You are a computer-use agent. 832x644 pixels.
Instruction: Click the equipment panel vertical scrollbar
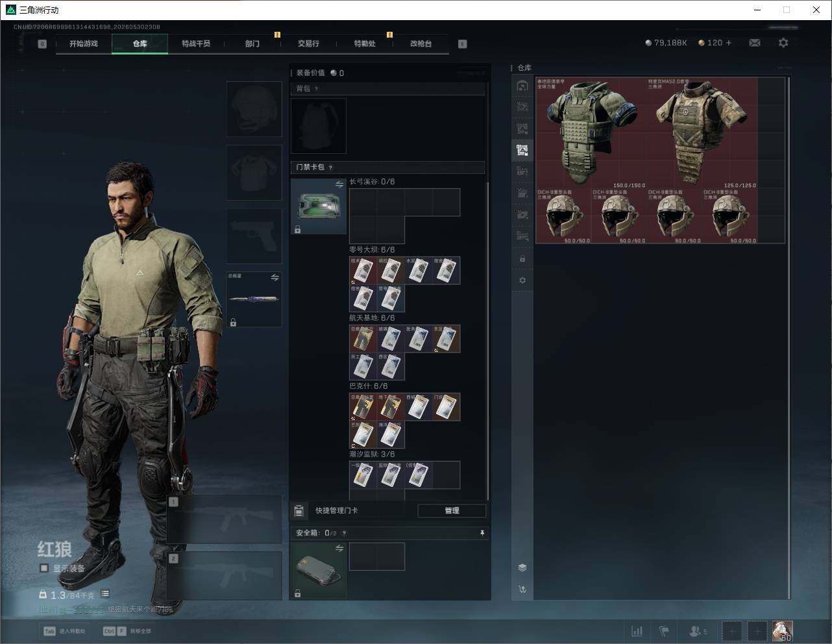click(x=487, y=341)
